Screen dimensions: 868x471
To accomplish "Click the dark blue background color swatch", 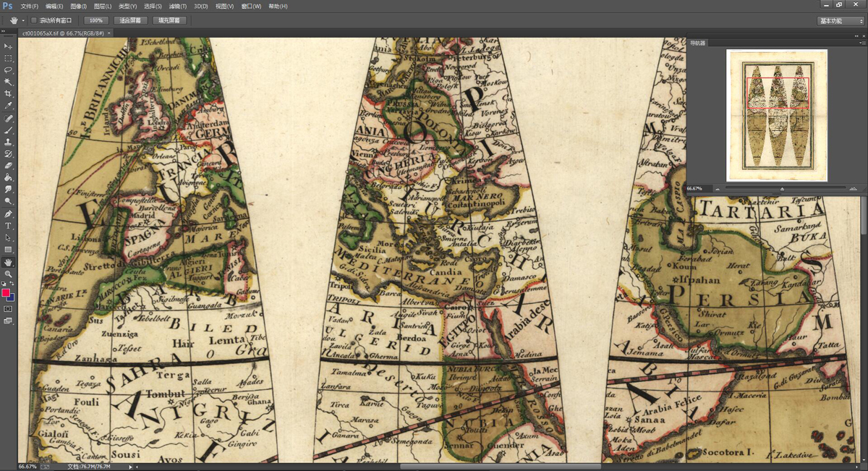I will tap(11, 297).
